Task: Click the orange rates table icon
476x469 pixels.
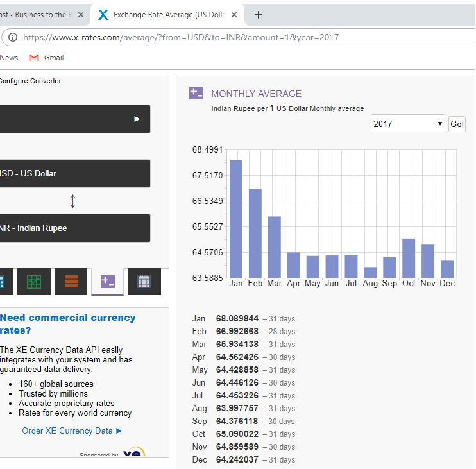Action: click(x=71, y=282)
